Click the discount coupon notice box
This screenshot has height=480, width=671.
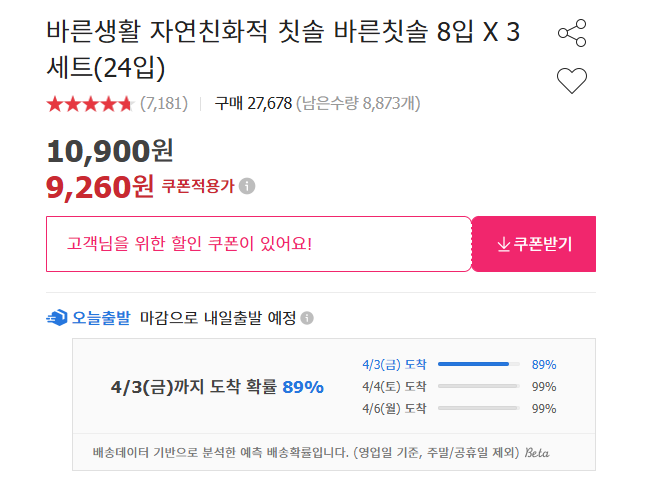tap(258, 244)
